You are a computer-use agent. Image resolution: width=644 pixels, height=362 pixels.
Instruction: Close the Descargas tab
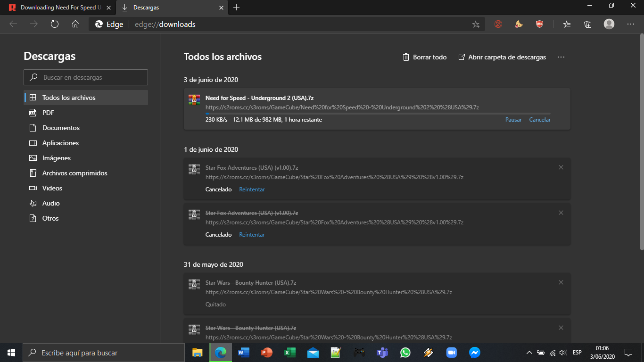tap(222, 8)
